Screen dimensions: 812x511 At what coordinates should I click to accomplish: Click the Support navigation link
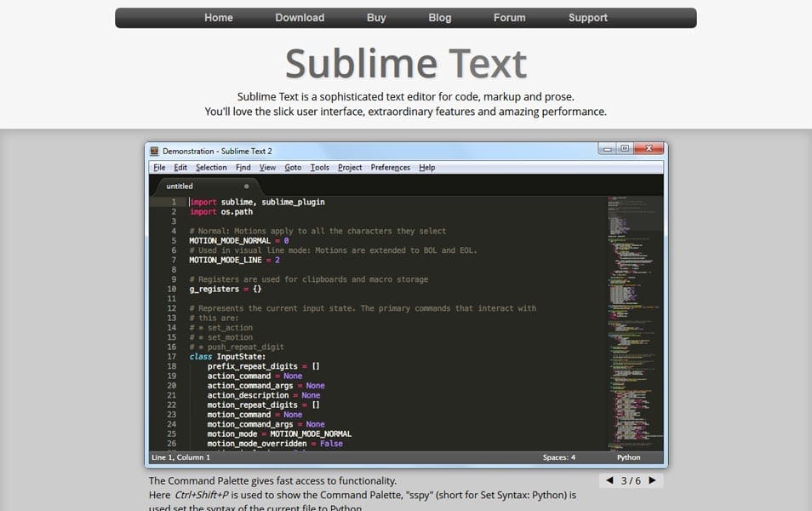pos(587,17)
